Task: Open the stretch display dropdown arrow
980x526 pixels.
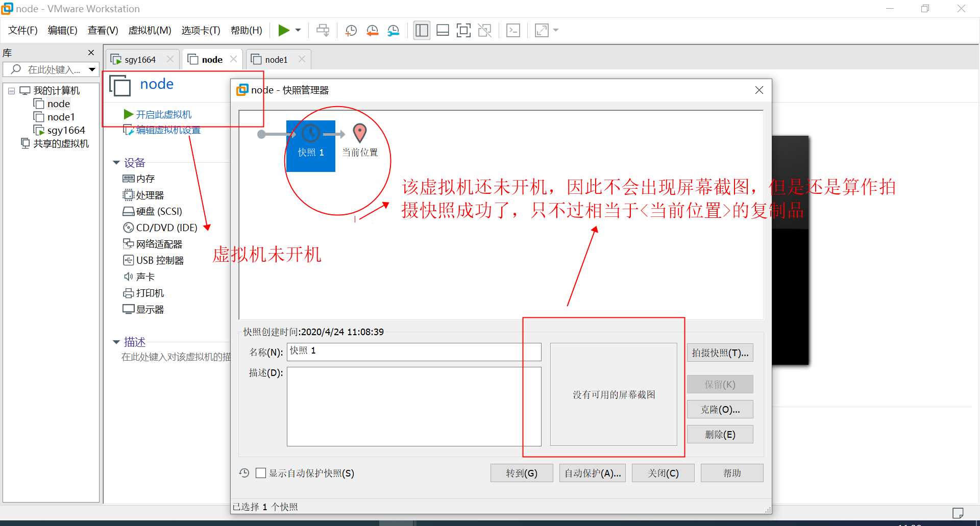Action: coord(556,31)
